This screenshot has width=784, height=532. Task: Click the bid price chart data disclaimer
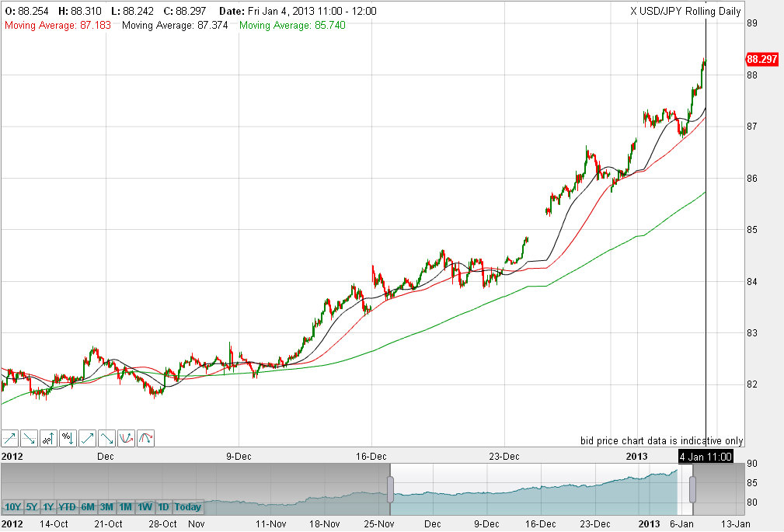(661, 440)
